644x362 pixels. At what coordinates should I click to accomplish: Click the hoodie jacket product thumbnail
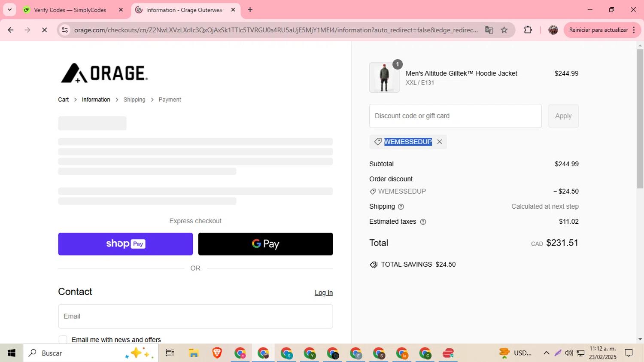pos(384,78)
